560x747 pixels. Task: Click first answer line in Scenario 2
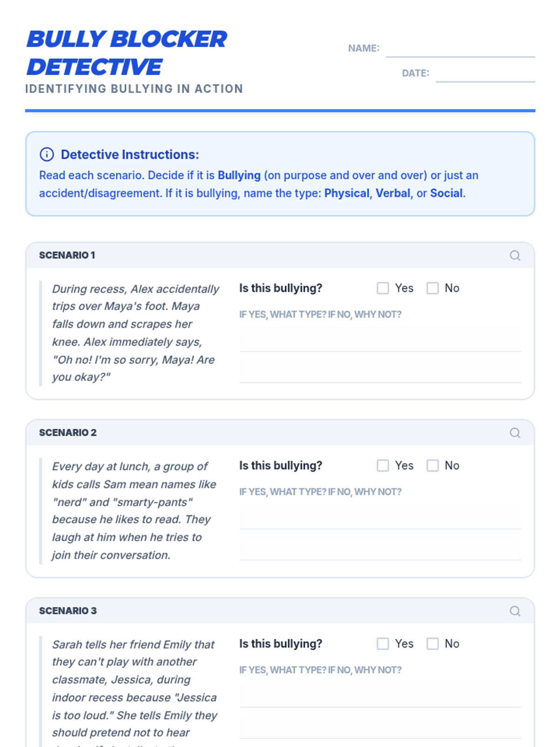[x=380, y=517]
